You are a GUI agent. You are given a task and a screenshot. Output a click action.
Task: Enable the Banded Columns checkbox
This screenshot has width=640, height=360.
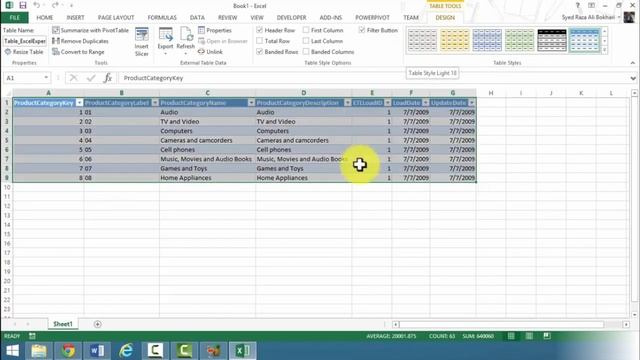[306, 52]
